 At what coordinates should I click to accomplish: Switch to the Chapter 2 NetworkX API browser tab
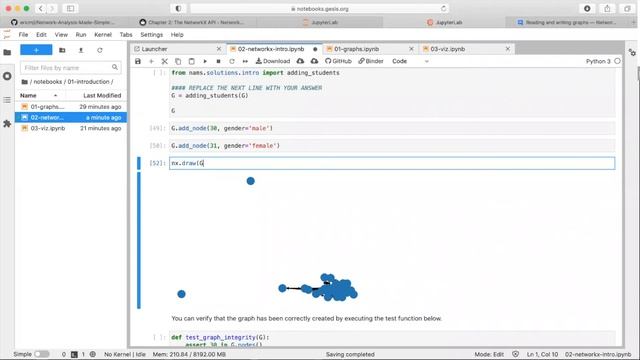(x=192, y=22)
